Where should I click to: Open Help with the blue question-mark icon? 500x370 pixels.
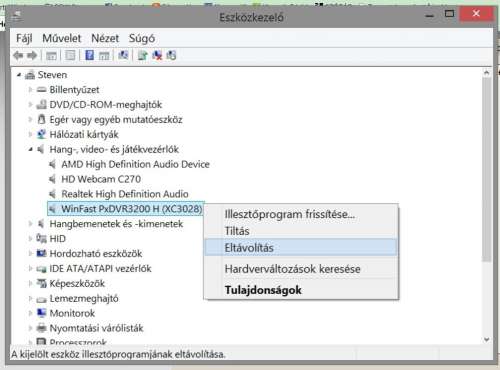(89, 55)
